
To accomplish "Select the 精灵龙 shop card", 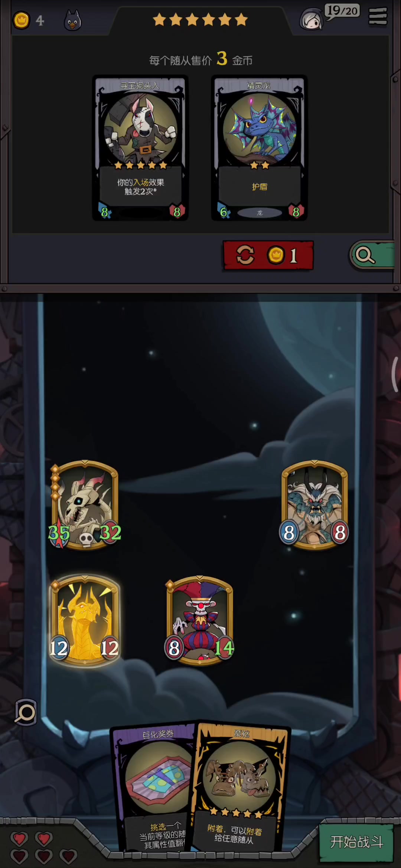I will [259, 148].
